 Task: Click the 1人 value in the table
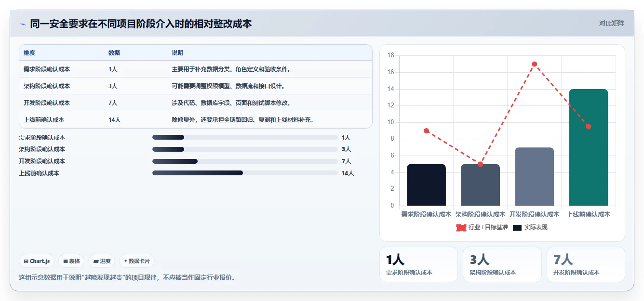coord(113,69)
